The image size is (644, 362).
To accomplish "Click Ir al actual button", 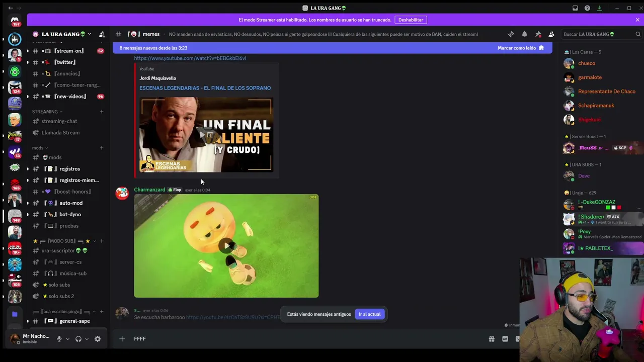I will pyautogui.click(x=370, y=314).
